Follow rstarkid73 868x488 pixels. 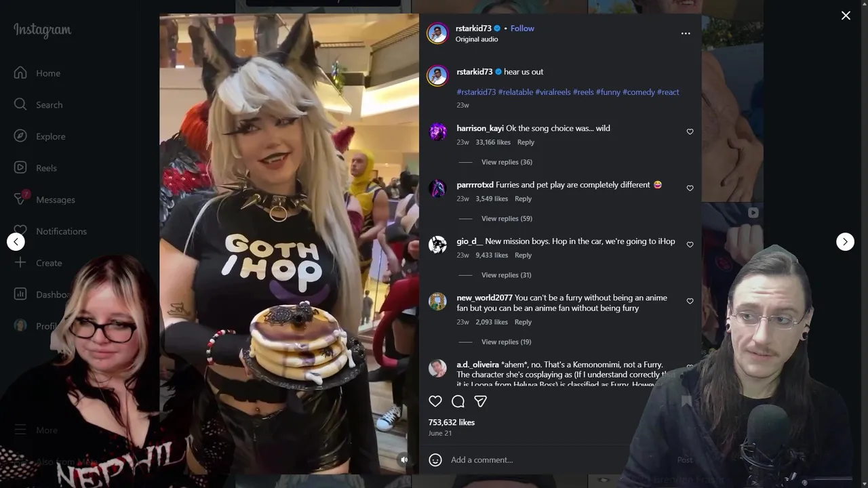[x=522, y=28]
